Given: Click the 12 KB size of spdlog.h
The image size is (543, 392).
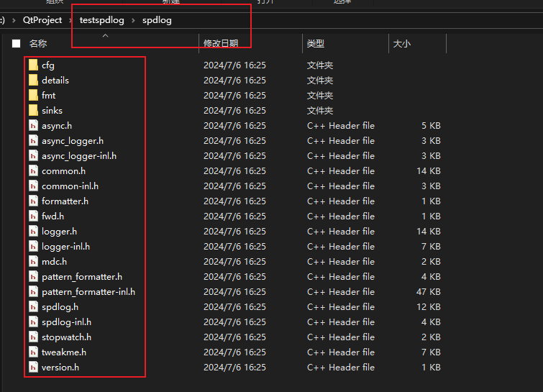Looking at the screenshot, I should (x=429, y=307).
